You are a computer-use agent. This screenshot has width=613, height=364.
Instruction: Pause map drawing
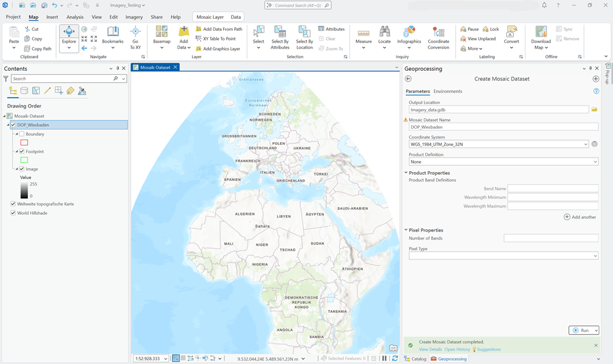pos(384,358)
